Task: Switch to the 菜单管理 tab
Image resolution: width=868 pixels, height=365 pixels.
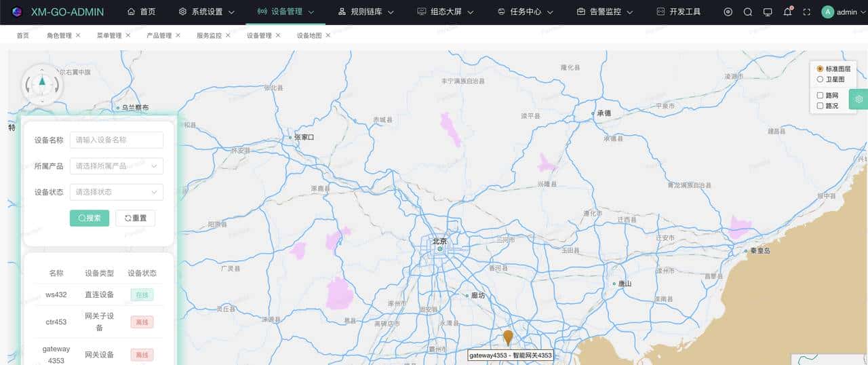Action: click(x=109, y=35)
